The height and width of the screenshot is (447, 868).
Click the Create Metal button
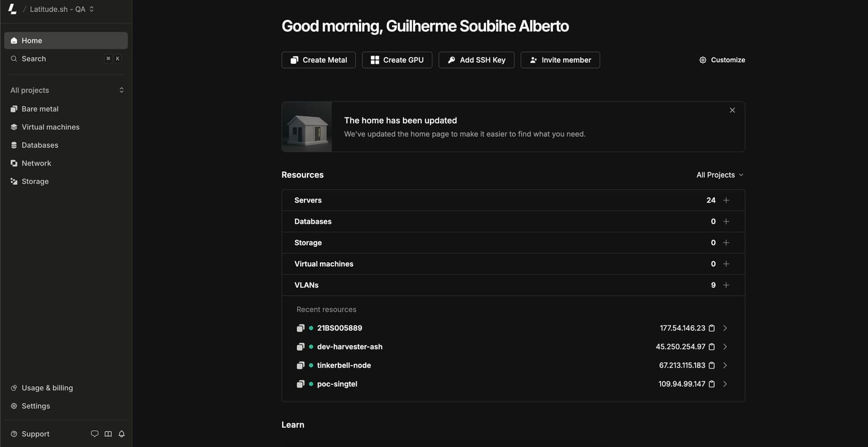pos(318,59)
